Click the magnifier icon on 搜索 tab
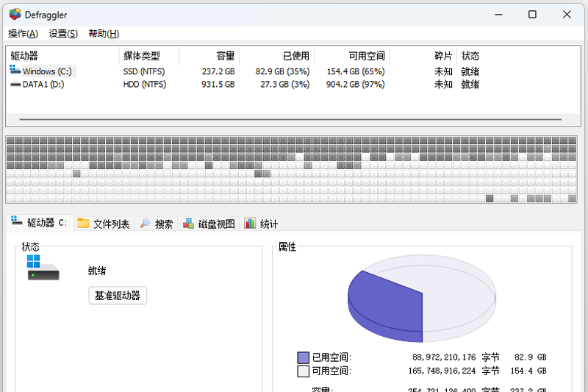This screenshot has width=588, height=392. click(145, 223)
